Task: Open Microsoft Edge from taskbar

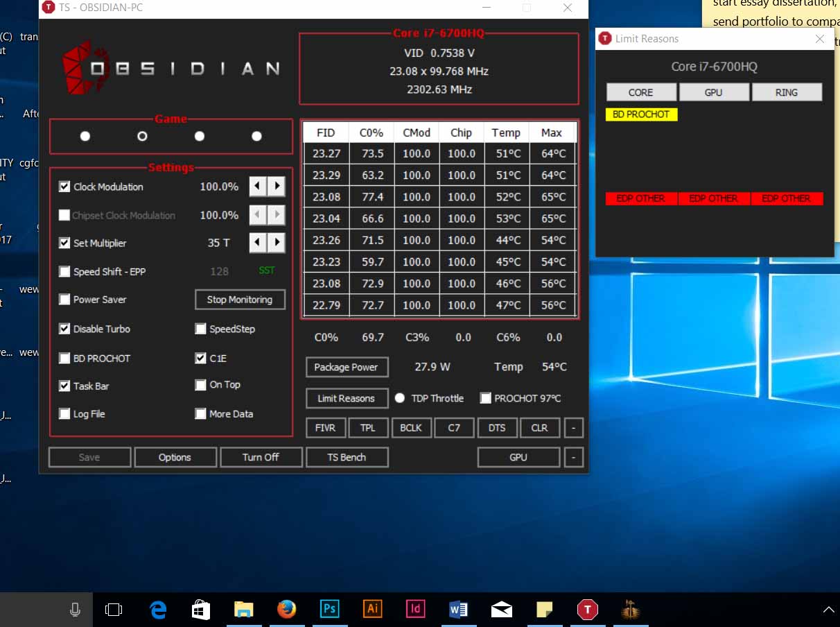Action: click(158, 609)
